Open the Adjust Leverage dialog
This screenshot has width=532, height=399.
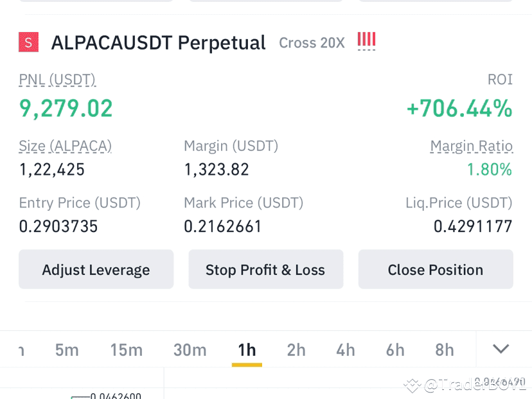click(x=96, y=269)
